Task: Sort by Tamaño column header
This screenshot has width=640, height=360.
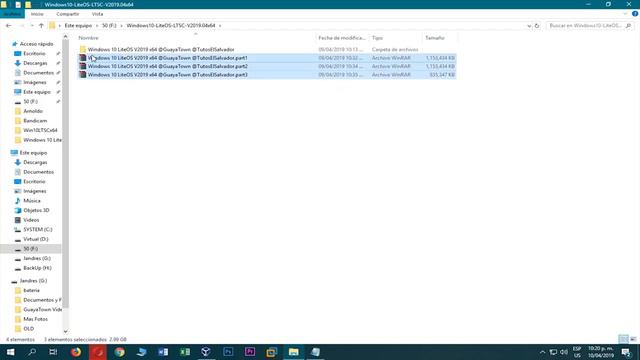Action: (x=435, y=38)
